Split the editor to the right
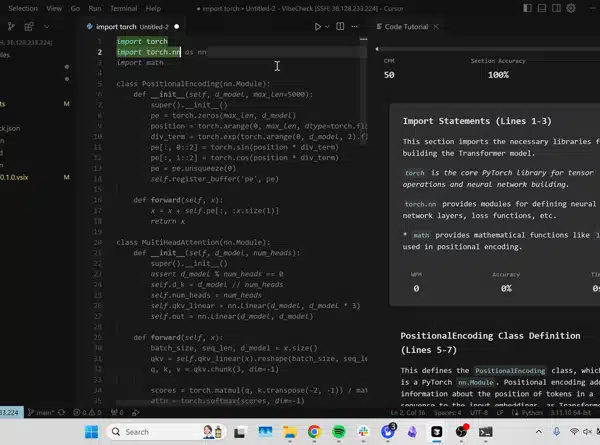The width and height of the screenshot is (600, 445). pyautogui.click(x=340, y=26)
